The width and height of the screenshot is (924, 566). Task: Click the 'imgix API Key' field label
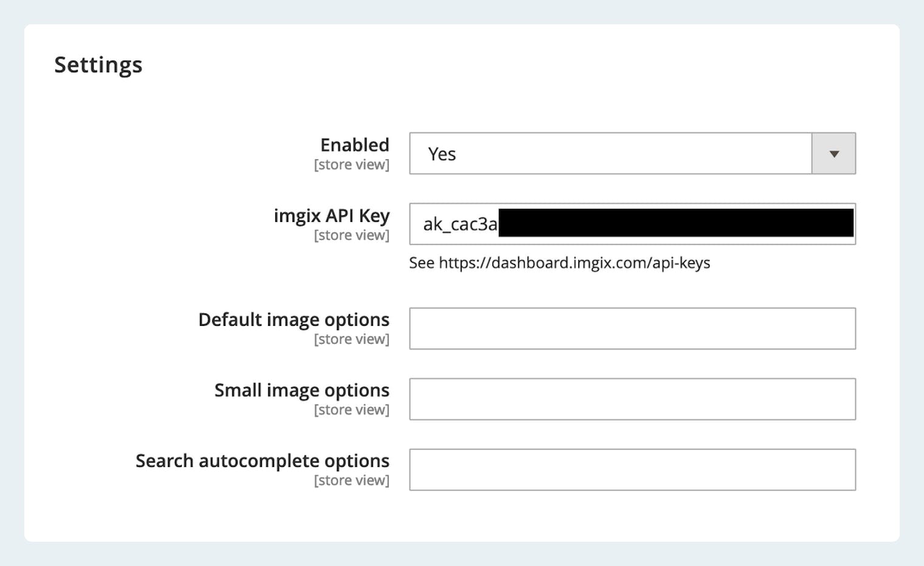tap(331, 216)
